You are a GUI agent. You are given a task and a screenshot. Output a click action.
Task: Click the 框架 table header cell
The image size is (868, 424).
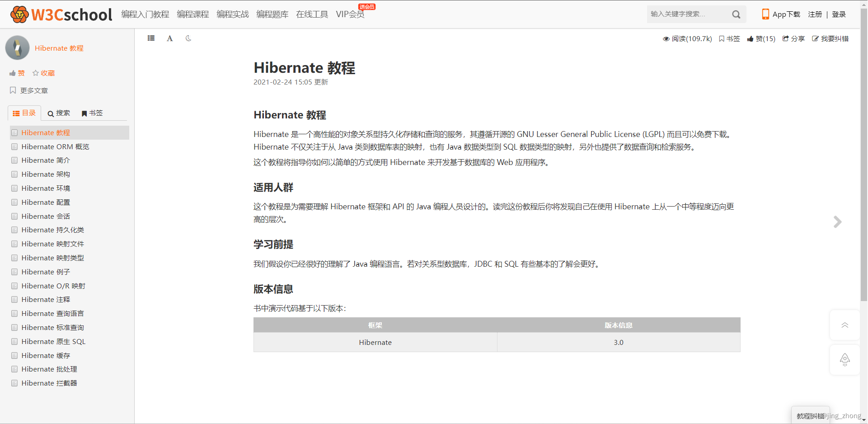coord(375,325)
